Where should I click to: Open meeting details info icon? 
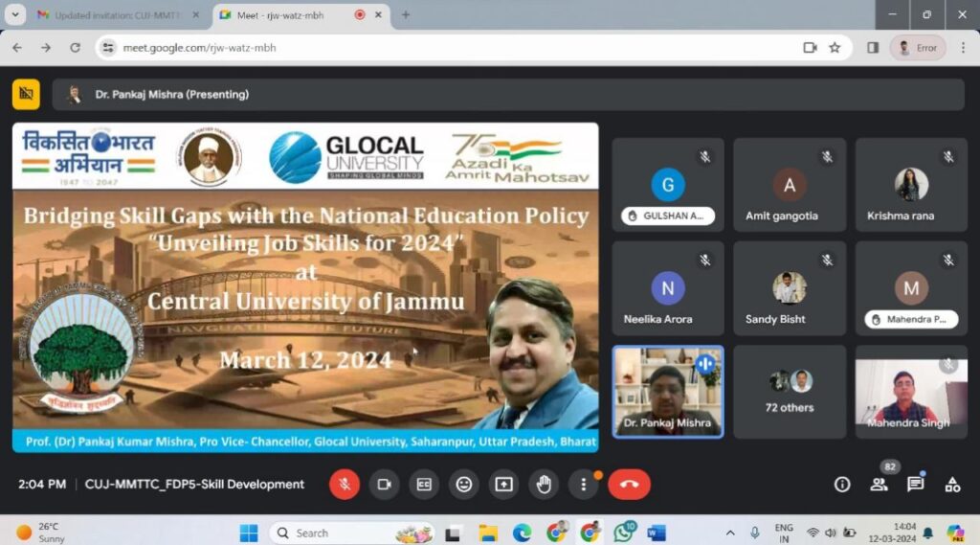coord(842,485)
